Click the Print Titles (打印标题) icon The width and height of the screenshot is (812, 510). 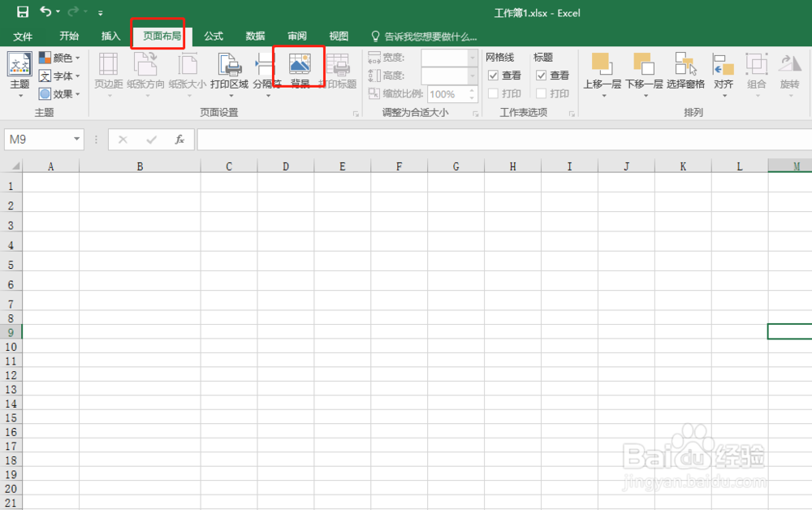pyautogui.click(x=338, y=64)
